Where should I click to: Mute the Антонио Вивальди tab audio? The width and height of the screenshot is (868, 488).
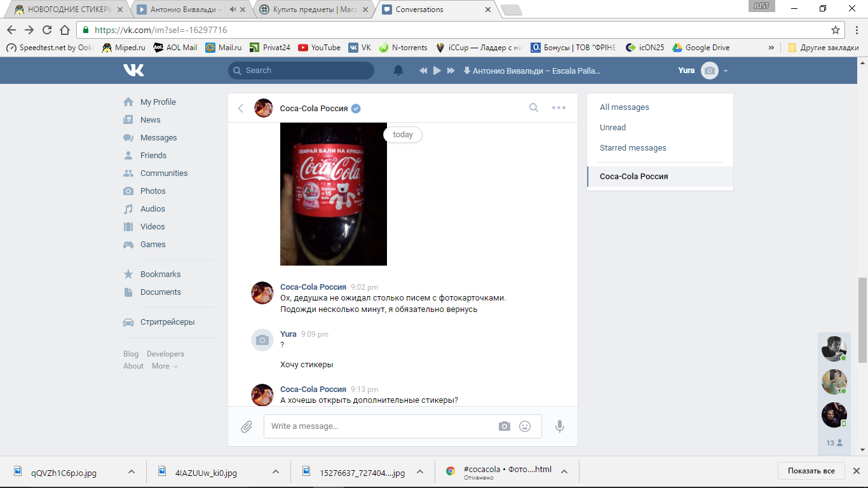(233, 10)
